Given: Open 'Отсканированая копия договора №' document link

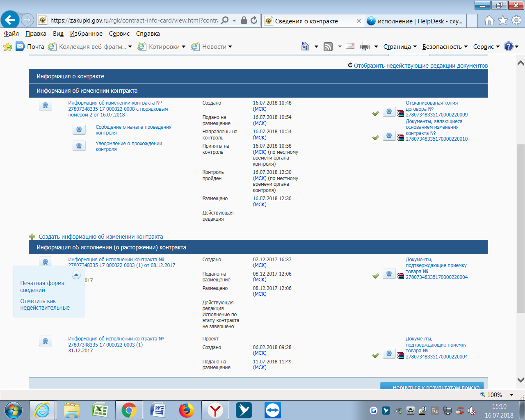Looking at the screenshot, I should (436, 109).
